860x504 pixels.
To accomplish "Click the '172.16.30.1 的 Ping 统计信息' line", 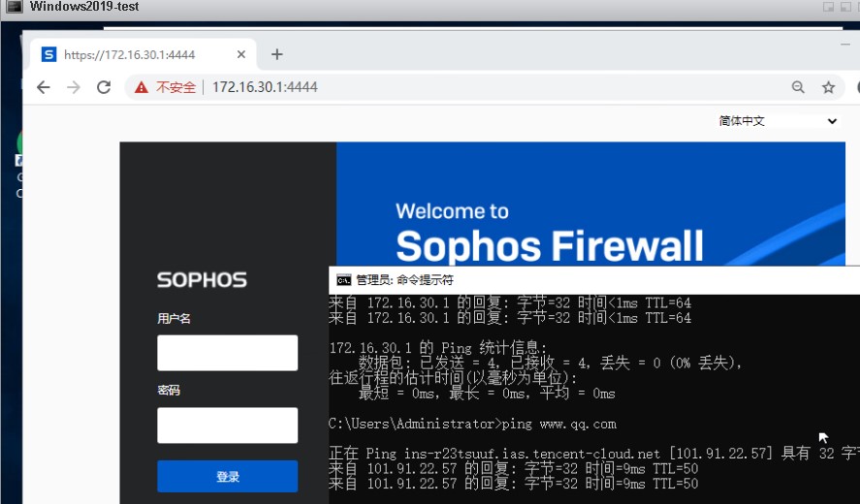I will tap(437, 348).
